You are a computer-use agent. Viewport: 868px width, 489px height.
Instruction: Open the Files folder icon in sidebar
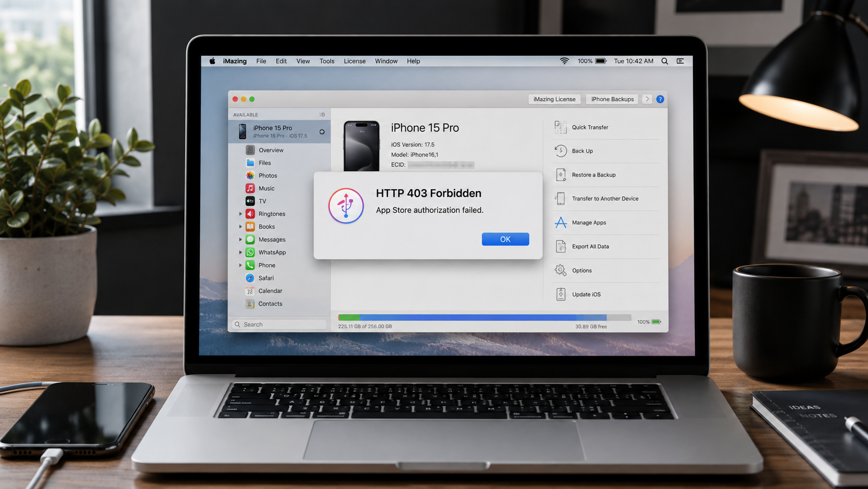pos(250,163)
